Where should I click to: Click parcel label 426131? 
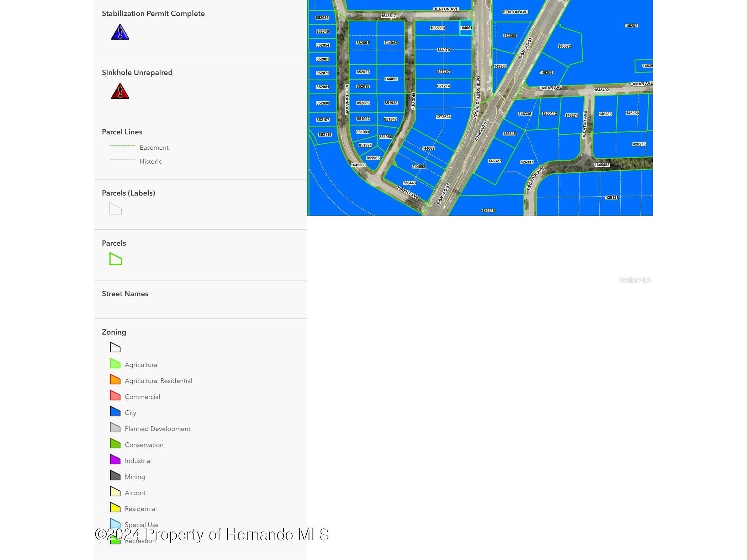pos(611,198)
